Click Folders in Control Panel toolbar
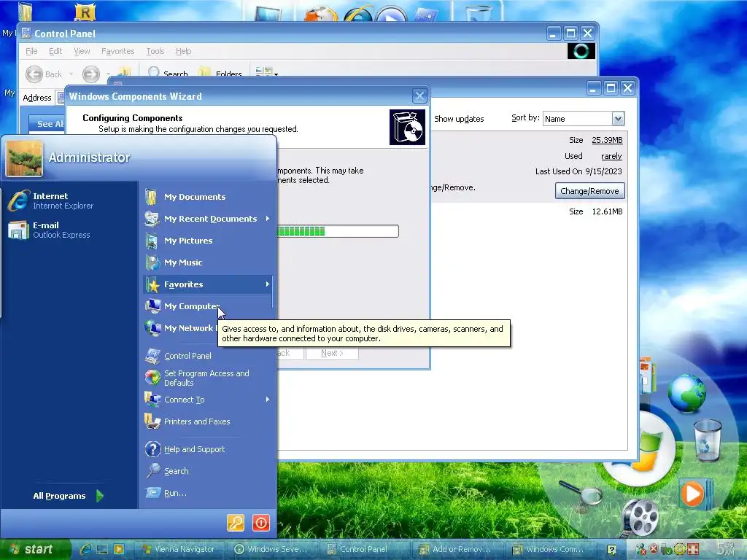Viewport: 747px width, 560px height. pos(220,73)
